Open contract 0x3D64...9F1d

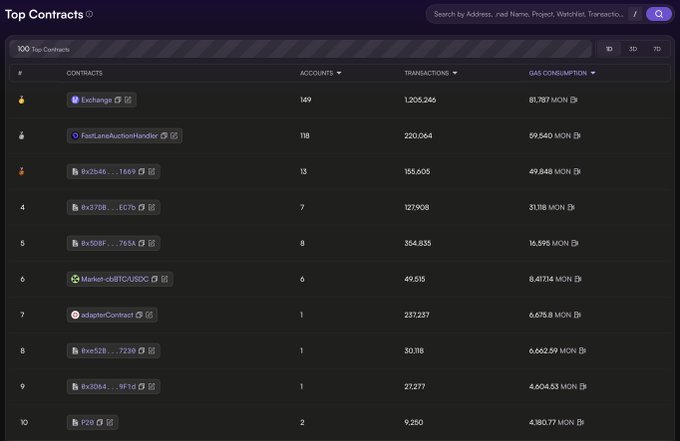click(108, 386)
